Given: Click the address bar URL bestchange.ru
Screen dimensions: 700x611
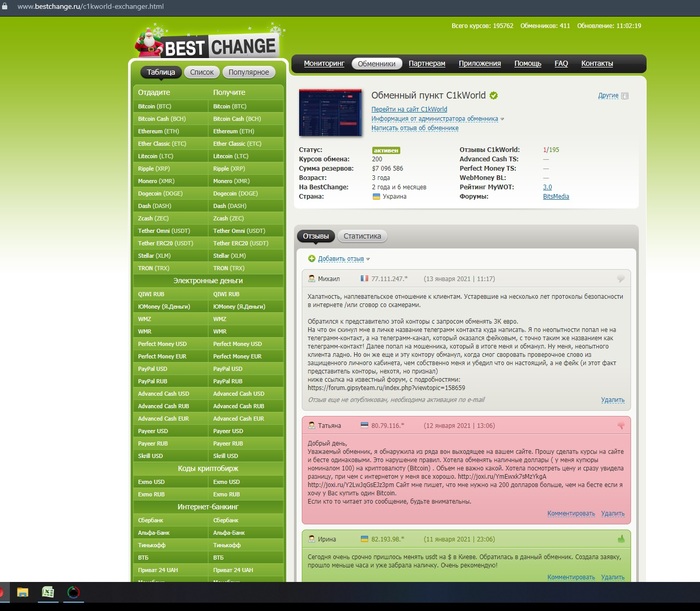Looking at the screenshot, I should click(91, 6).
